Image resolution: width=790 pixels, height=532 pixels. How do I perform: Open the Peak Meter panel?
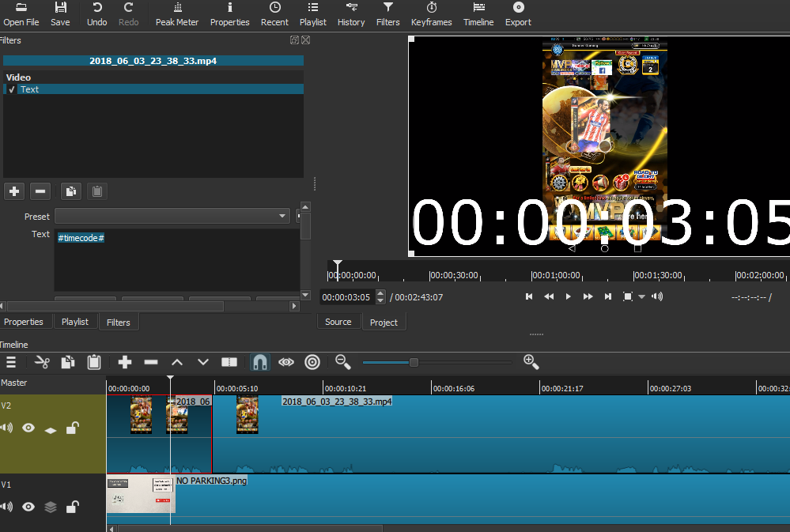point(177,14)
